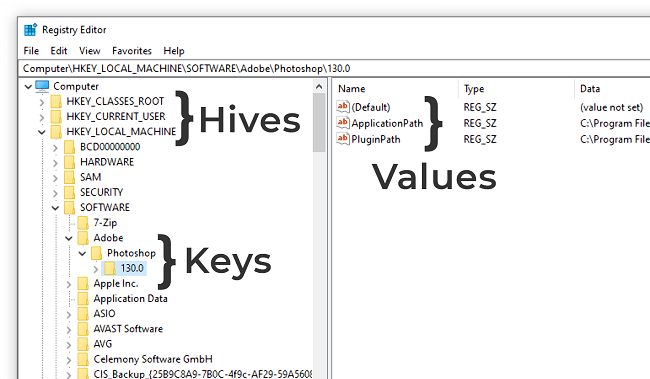Click the Photoshop folder icon
The image size is (650, 379).
coord(97,253)
